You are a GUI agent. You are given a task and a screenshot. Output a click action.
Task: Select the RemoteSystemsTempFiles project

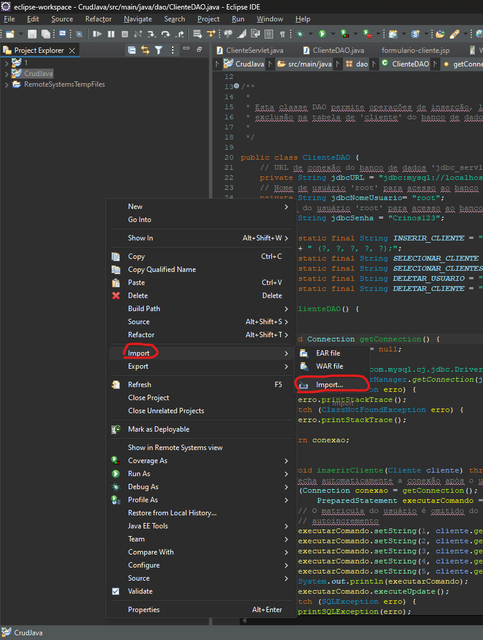(64, 84)
